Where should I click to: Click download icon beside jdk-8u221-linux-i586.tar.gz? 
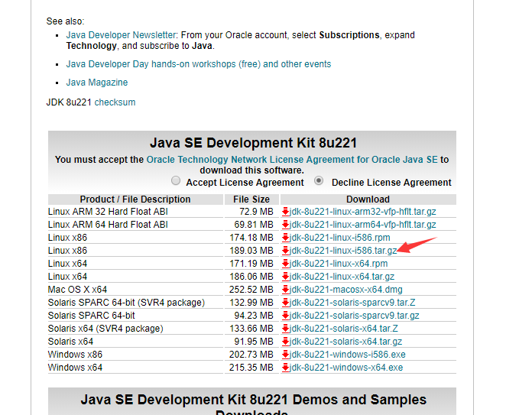(285, 251)
